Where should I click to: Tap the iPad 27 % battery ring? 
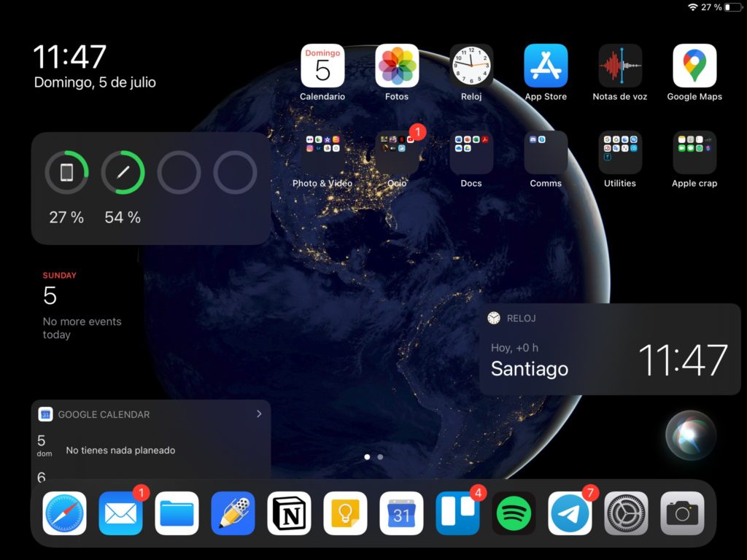click(66, 173)
